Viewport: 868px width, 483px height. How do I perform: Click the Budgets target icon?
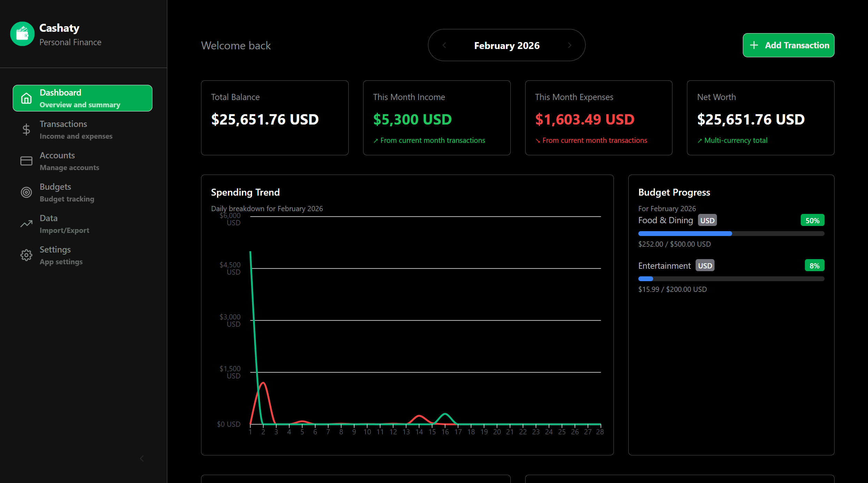click(26, 193)
